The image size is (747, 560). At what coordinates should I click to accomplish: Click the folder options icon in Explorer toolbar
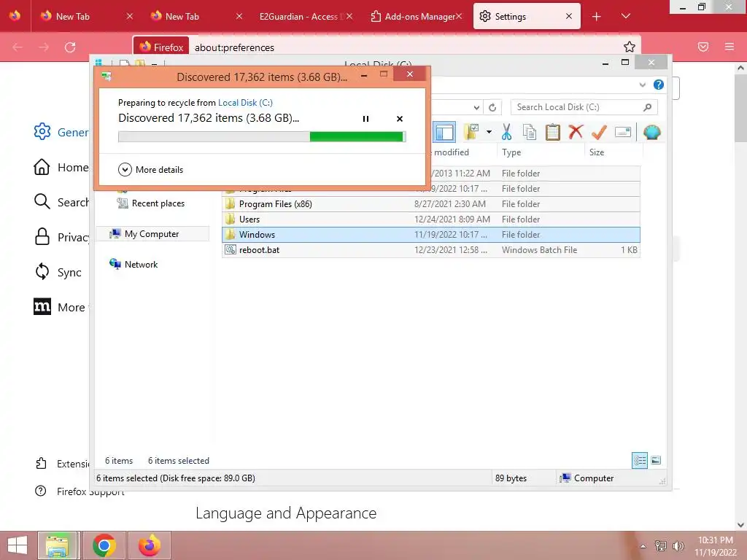pyautogui.click(x=472, y=132)
